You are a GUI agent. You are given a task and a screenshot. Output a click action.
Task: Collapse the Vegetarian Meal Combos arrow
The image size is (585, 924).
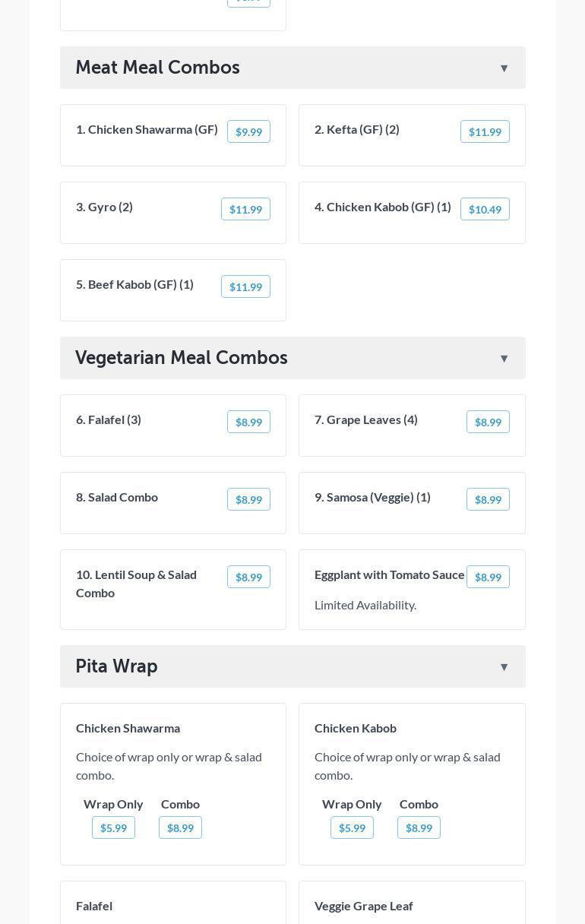point(504,359)
